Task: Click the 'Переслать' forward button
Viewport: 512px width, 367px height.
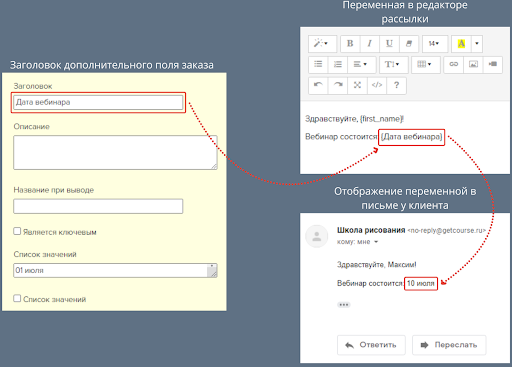Action: pos(449,345)
